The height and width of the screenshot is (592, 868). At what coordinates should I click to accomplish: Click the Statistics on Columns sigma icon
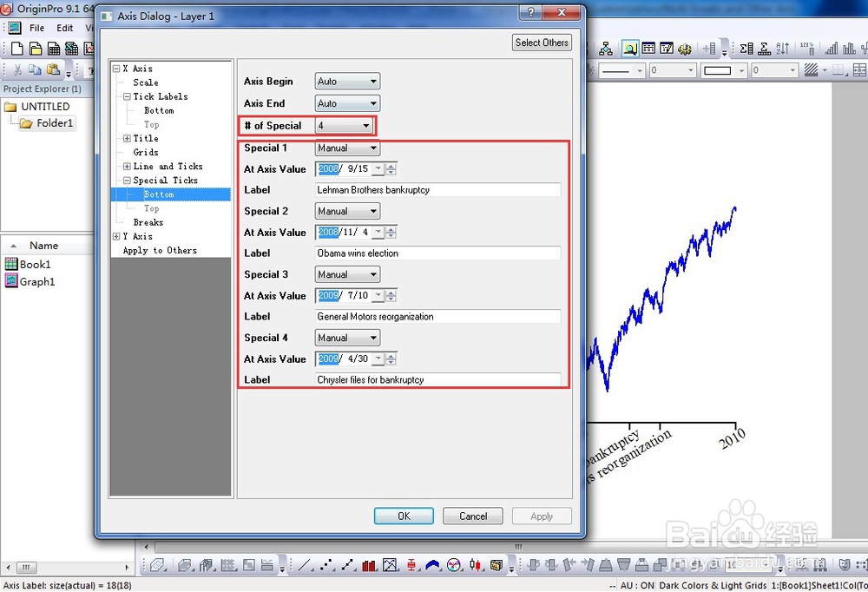point(746,49)
